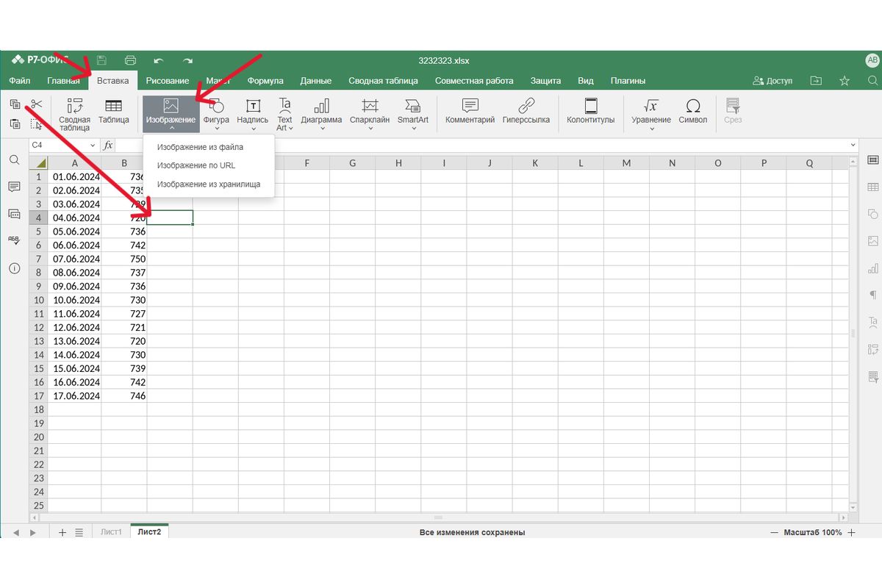
Task: Select Изображение по URL menu option
Action: (x=196, y=165)
